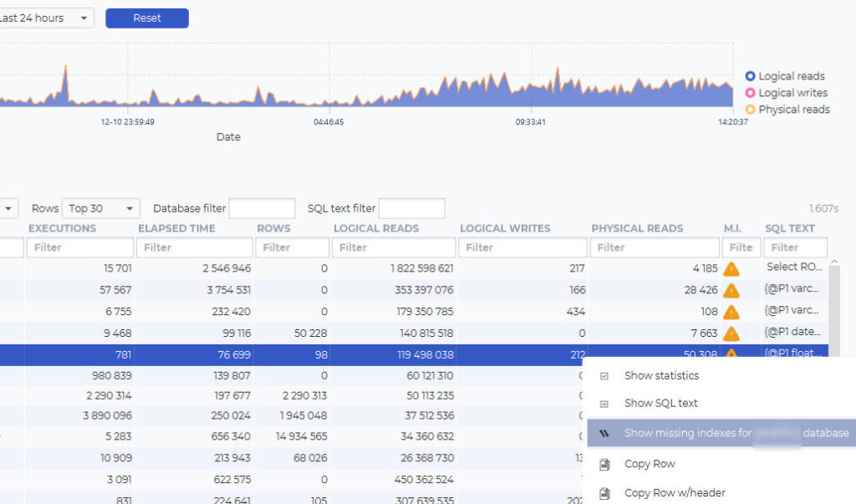Click the Show SQL text menu icon
The width and height of the screenshot is (856, 504).
pos(604,404)
